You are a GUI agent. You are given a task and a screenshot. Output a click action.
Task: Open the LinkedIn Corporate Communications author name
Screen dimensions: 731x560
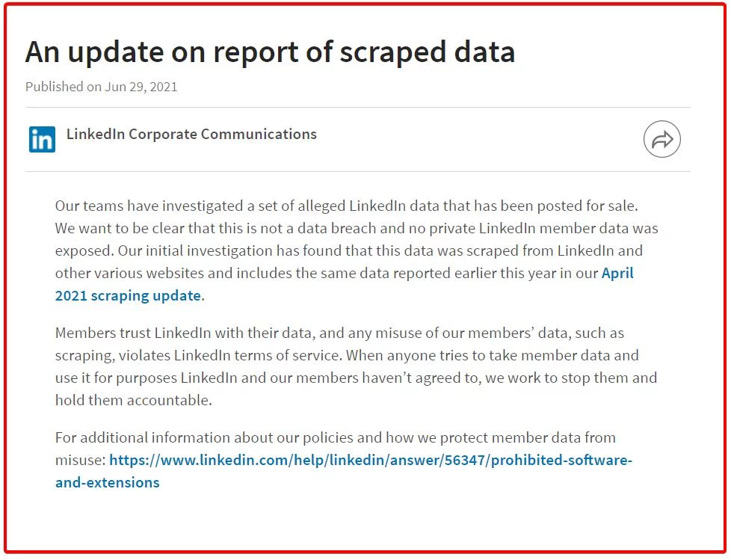point(191,135)
